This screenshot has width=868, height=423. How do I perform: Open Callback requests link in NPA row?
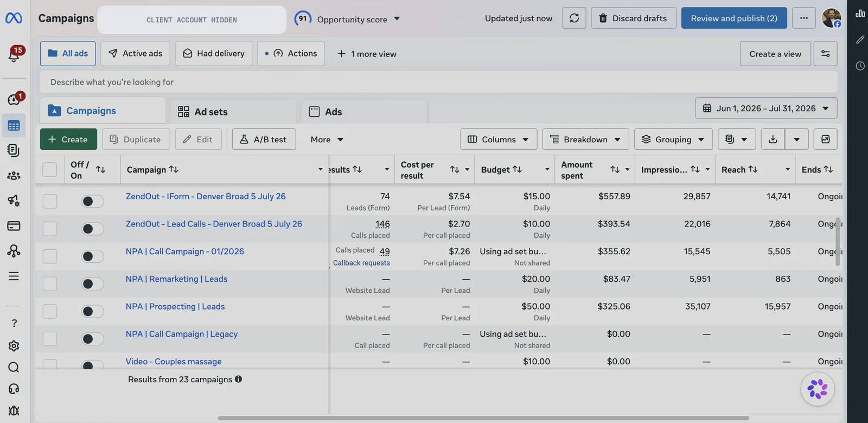[361, 263]
